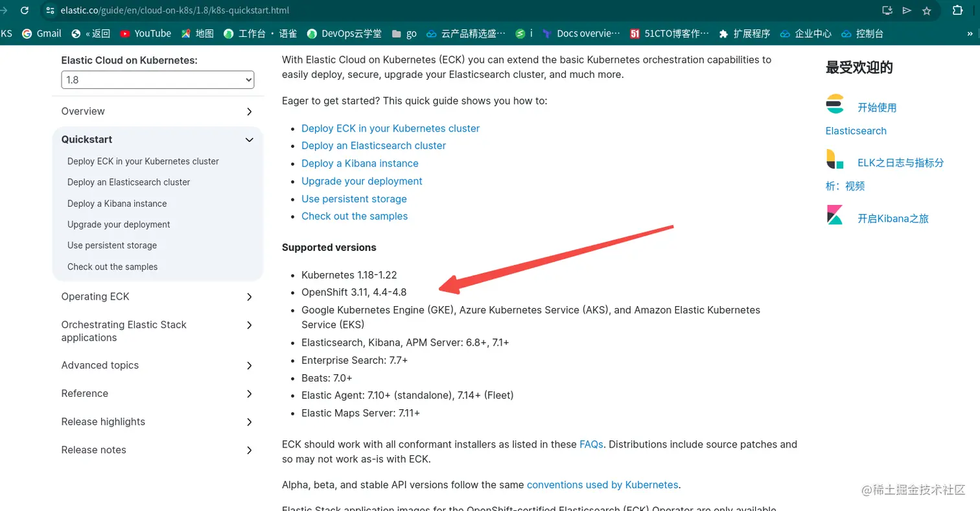Open the 51CTO博客 bookmark
Screen dimensions: 980x511
[669, 34]
